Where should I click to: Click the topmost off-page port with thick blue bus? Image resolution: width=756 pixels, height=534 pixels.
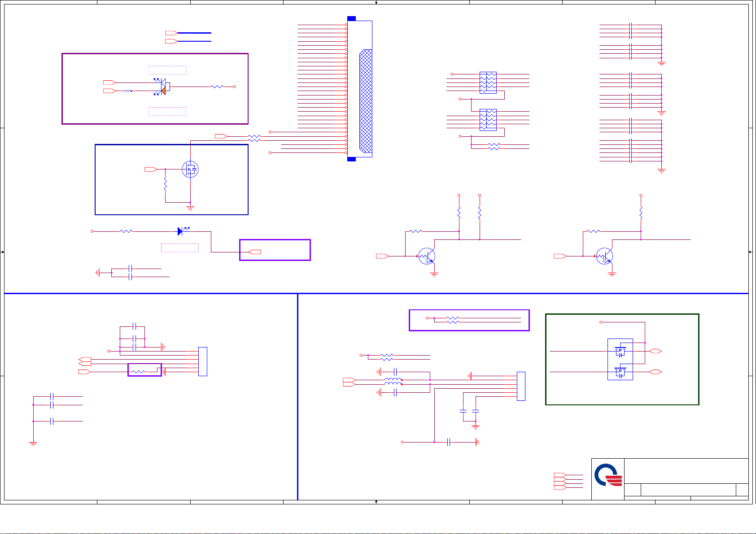tap(171, 33)
